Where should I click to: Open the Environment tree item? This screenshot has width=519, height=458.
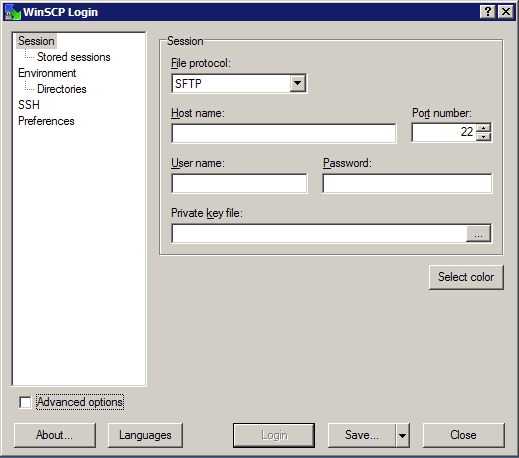click(47, 73)
